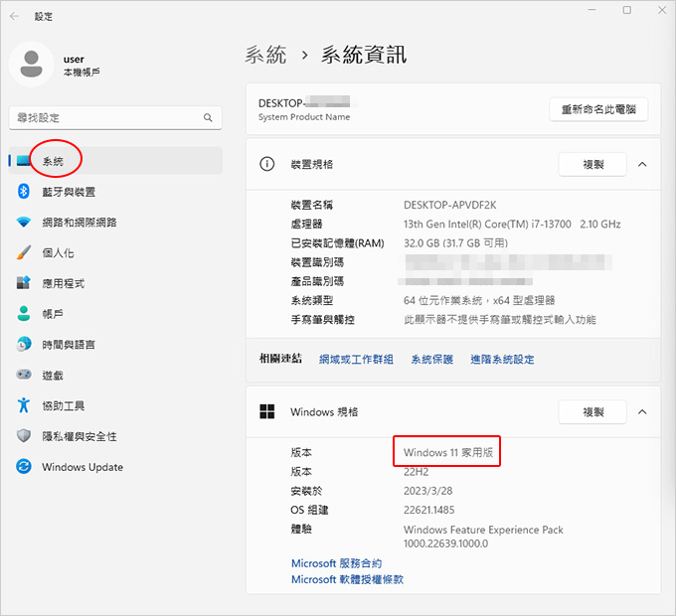The height and width of the screenshot is (616, 676).
Task: Click the person icon for 帳戶
Action: coord(23,314)
